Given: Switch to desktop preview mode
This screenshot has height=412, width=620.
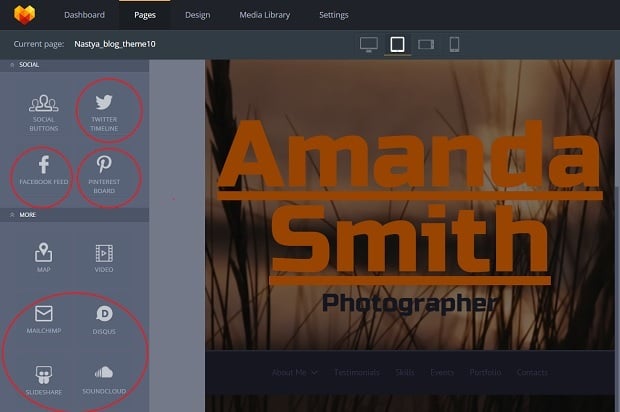Looking at the screenshot, I should click(369, 44).
